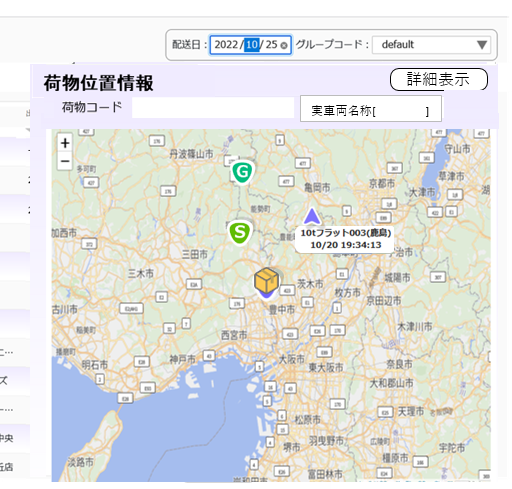Click 大和郡山市 label on the map
512x489 pixels.
tap(391, 383)
